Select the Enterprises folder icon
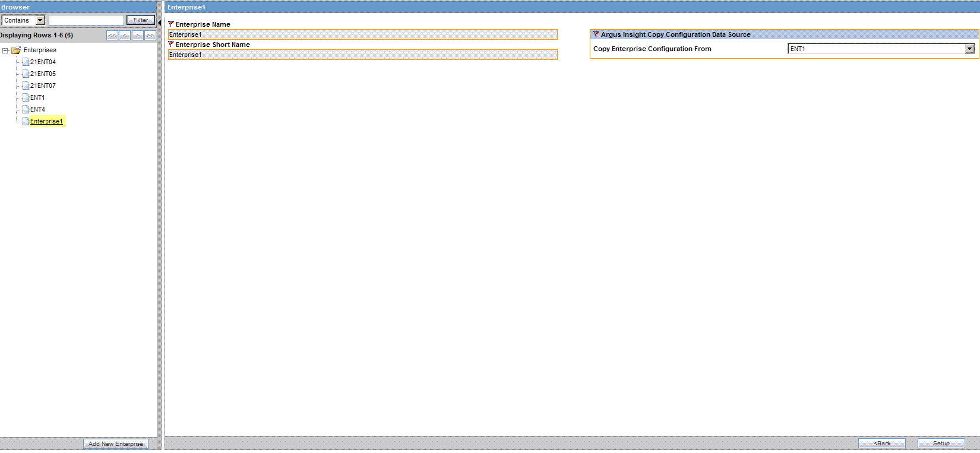 click(x=16, y=50)
